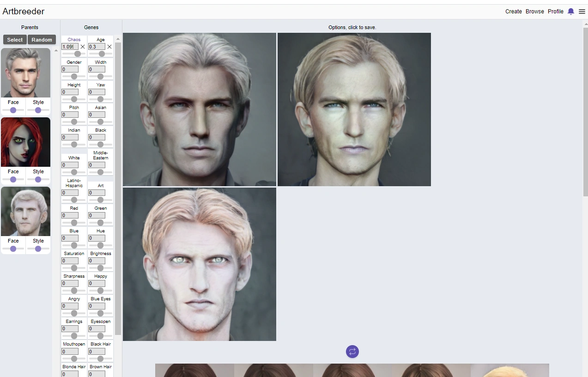The height and width of the screenshot is (377, 588).
Task: Click the Yaw value input field
Action: tap(97, 92)
